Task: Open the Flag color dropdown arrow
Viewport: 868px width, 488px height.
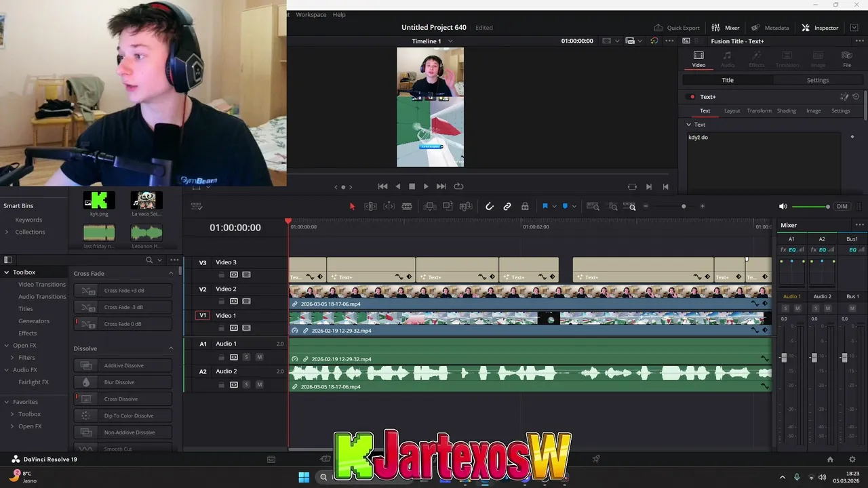Action: 554,207
